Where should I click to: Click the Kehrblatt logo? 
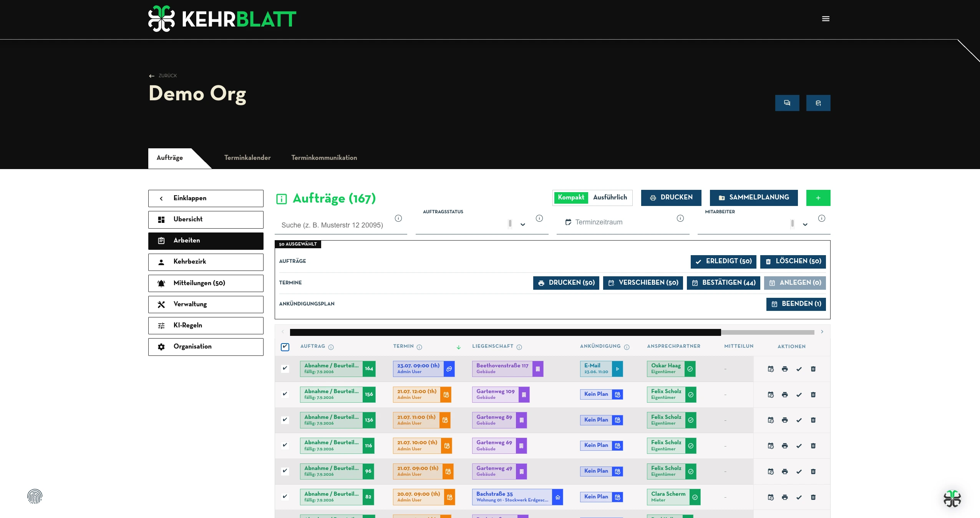coord(222,19)
